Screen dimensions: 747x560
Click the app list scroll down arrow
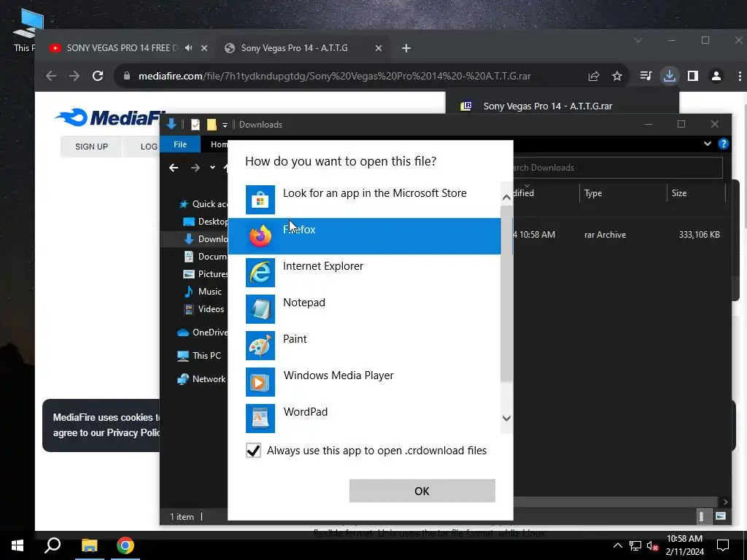(x=506, y=418)
